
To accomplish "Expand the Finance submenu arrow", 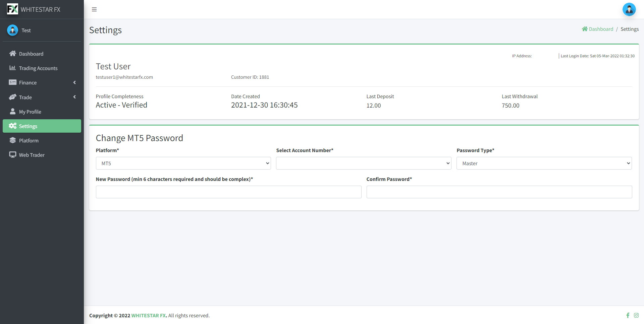I will [74, 82].
